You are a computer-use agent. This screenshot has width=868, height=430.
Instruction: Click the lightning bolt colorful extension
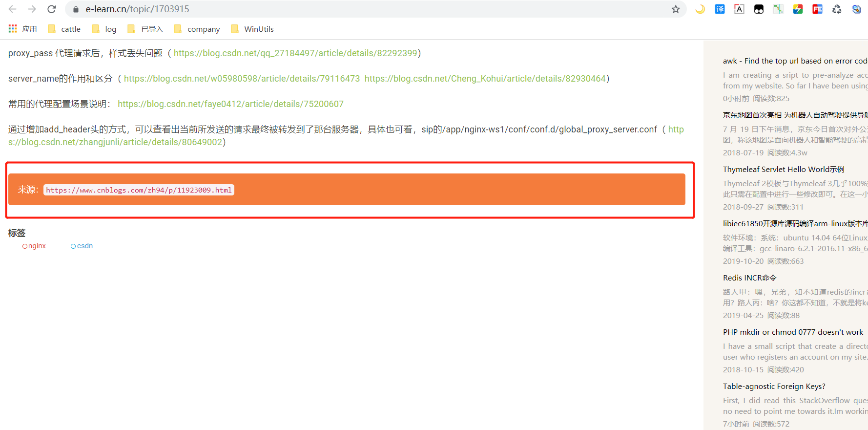798,9
